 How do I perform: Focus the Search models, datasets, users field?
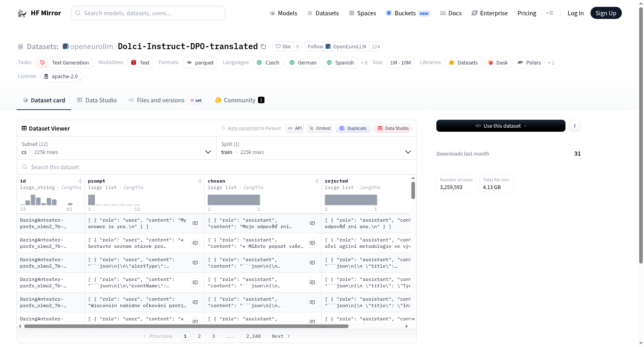[148, 13]
